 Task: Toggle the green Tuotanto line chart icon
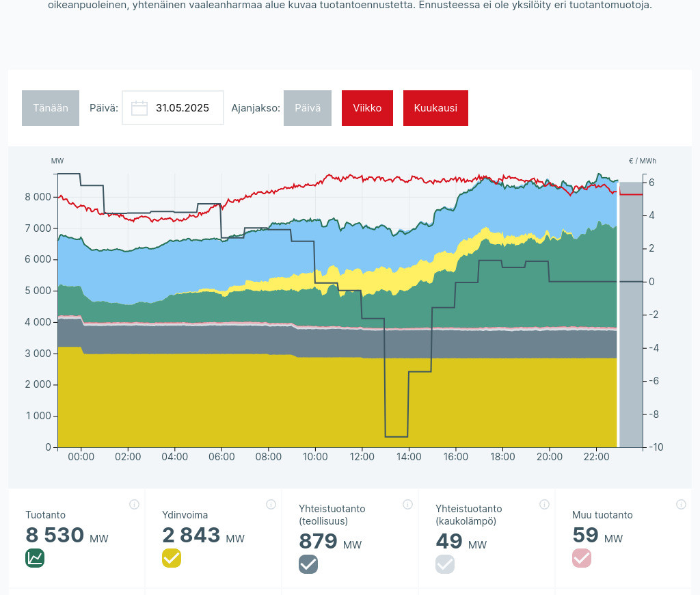coord(35,558)
